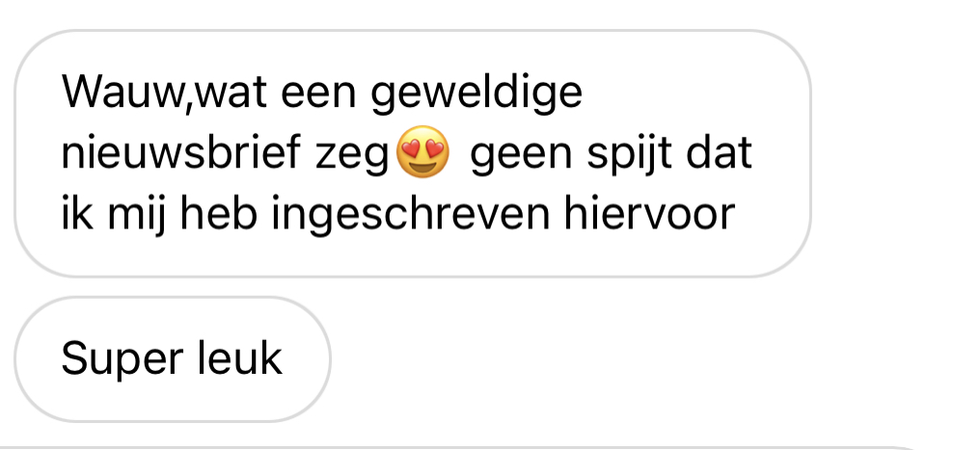The height and width of the screenshot is (450, 980).
Task: Click the word 'spijt' in the first message
Action: (x=629, y=155)
